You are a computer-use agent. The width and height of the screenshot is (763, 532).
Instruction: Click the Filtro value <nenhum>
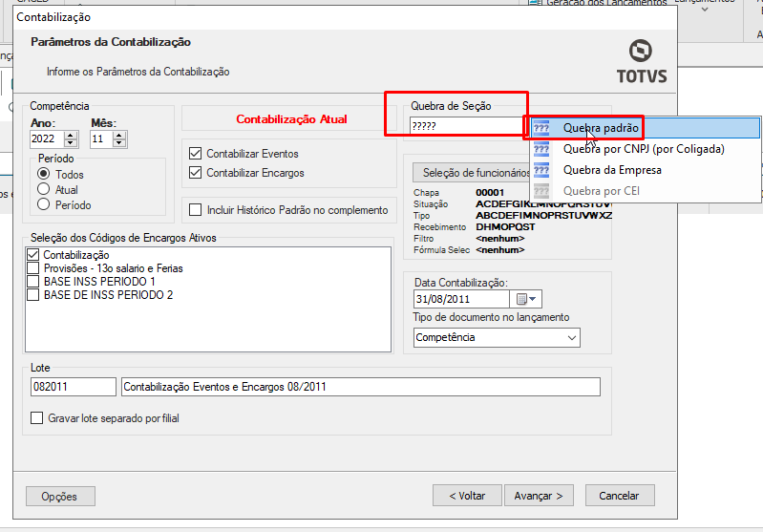click(499, 239)
